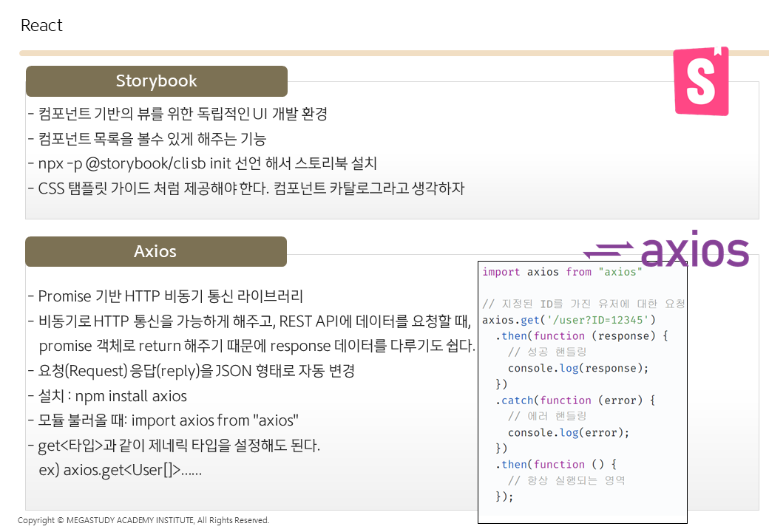The width and height of the screenshot is (769, 532).
Task: Select the Axios section header
Action: click(x=156, y=251)
